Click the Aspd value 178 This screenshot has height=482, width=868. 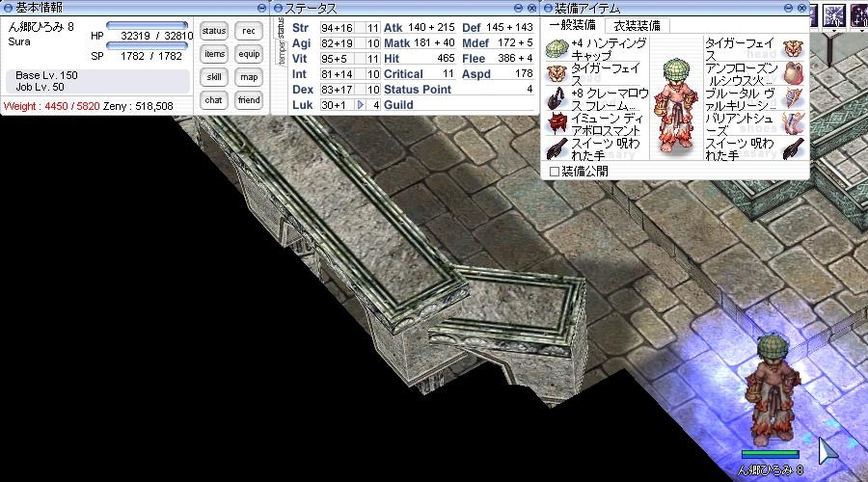click(524, 73)
